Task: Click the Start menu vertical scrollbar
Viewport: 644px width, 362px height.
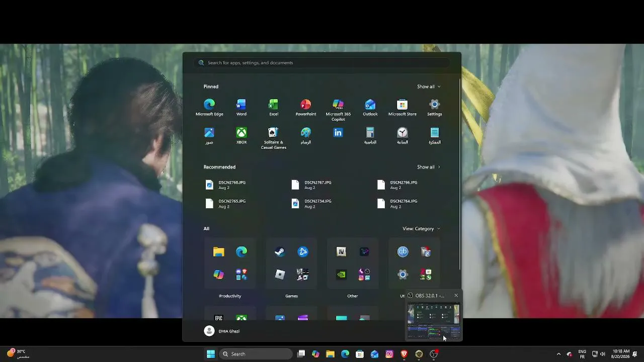Action: tap(459, 173)
